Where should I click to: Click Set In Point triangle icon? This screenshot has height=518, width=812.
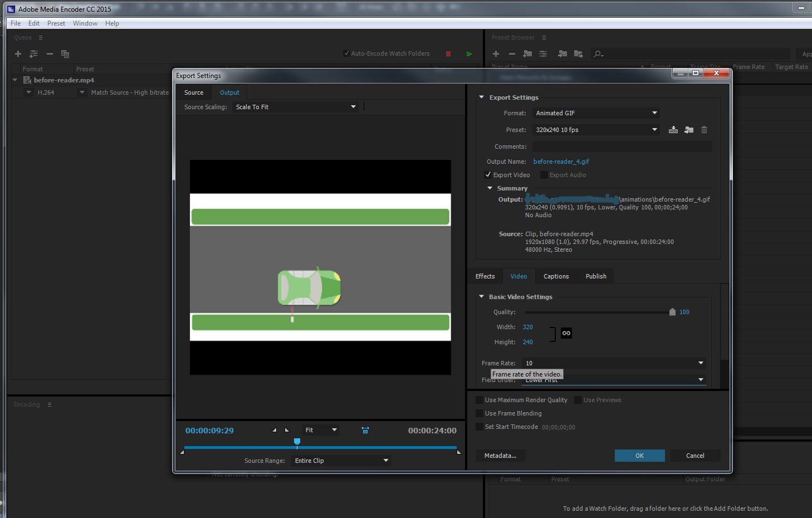pos(274,430)
